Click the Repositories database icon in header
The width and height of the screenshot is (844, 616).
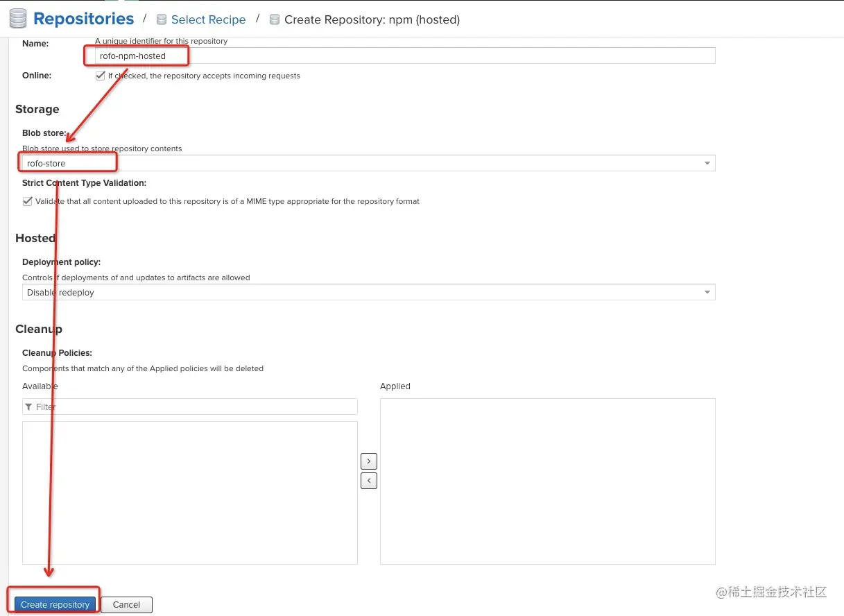pos(18,19)
